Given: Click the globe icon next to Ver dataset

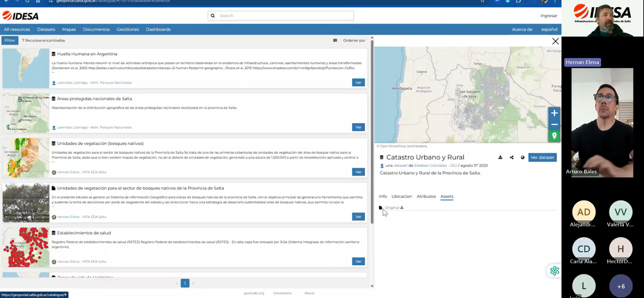Looking at the screenshot, I should tap(523, 158).
